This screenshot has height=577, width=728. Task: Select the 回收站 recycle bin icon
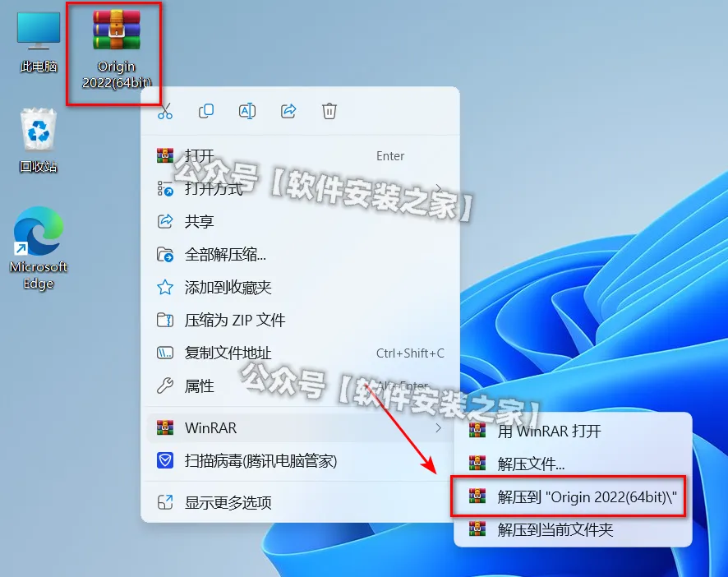(x=39, y=141)
